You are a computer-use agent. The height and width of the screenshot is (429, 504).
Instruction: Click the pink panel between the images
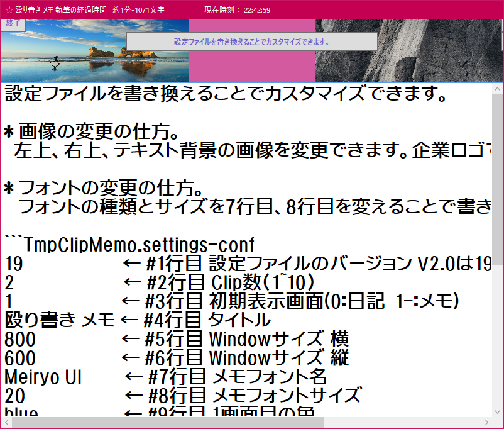pyautogui.click(x=252, y=66)
